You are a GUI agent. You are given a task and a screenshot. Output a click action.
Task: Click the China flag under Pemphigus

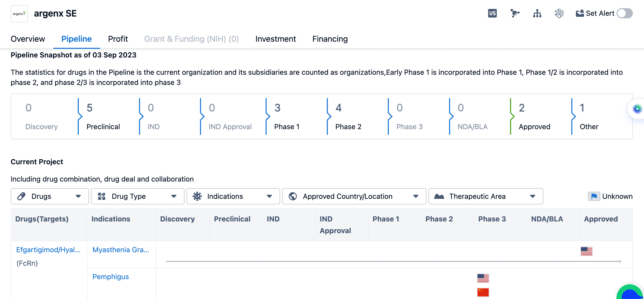coord(483,292)
